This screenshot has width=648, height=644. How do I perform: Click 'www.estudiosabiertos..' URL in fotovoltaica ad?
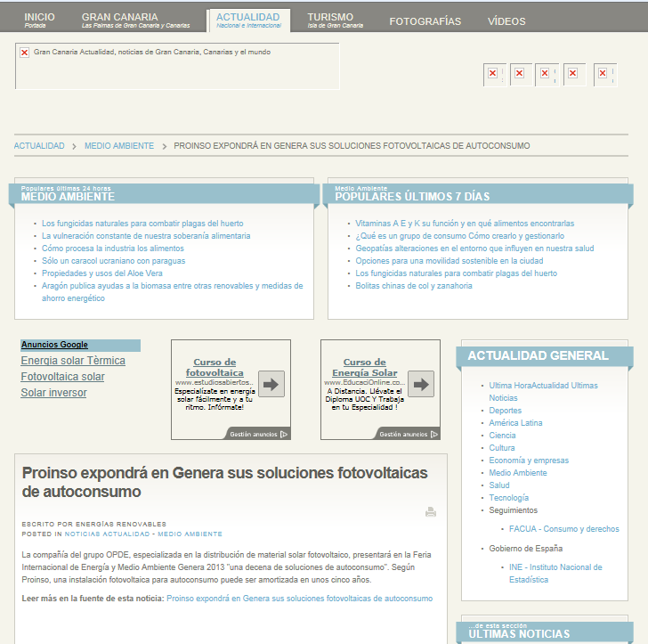point(214,383)
